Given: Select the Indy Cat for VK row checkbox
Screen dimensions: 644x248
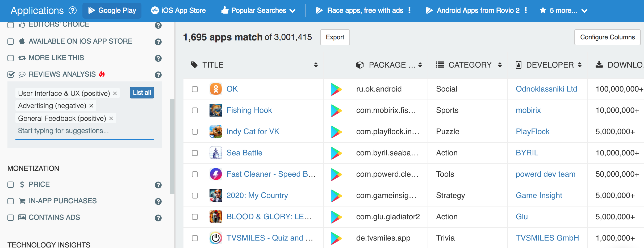Looking at the screenshot, I should (195, 132).
